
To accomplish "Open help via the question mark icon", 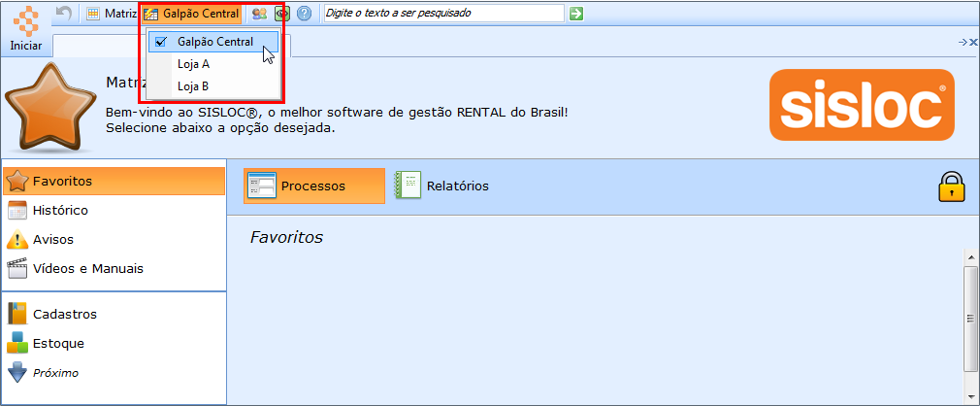I will pos(304,14).
